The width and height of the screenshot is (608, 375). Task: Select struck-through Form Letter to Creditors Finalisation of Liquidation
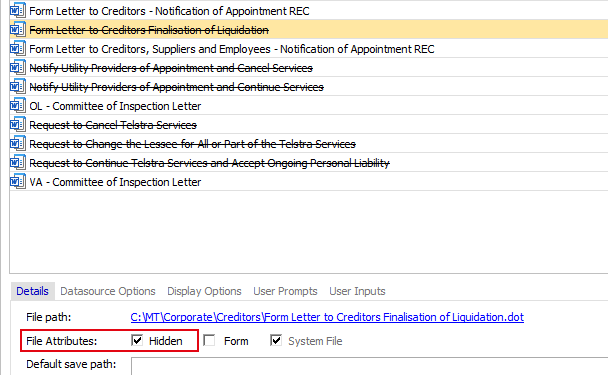(x=309, y=29)
